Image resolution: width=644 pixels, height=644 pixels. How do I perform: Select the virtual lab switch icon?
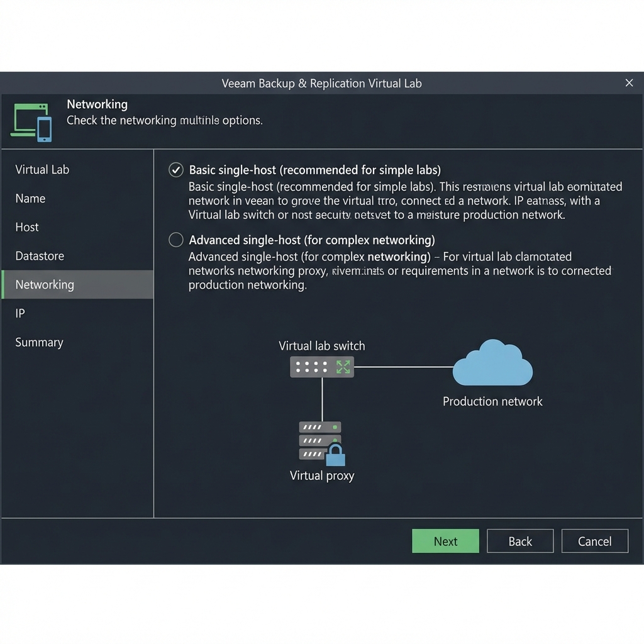321,366
